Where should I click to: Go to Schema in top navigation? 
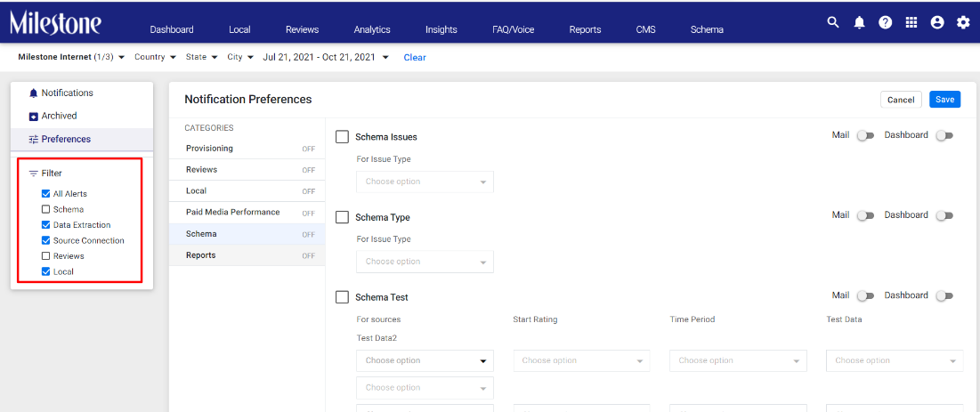pos(707,29)
